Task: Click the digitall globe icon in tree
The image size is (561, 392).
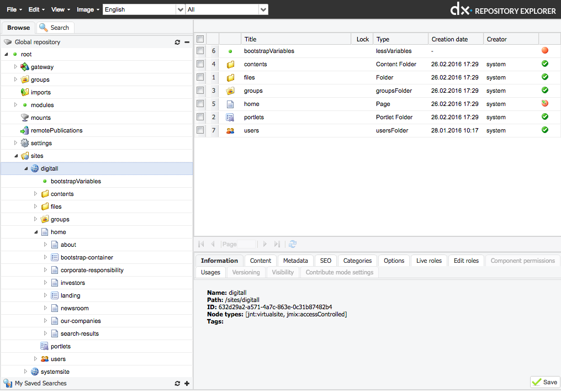Action: 35,168
